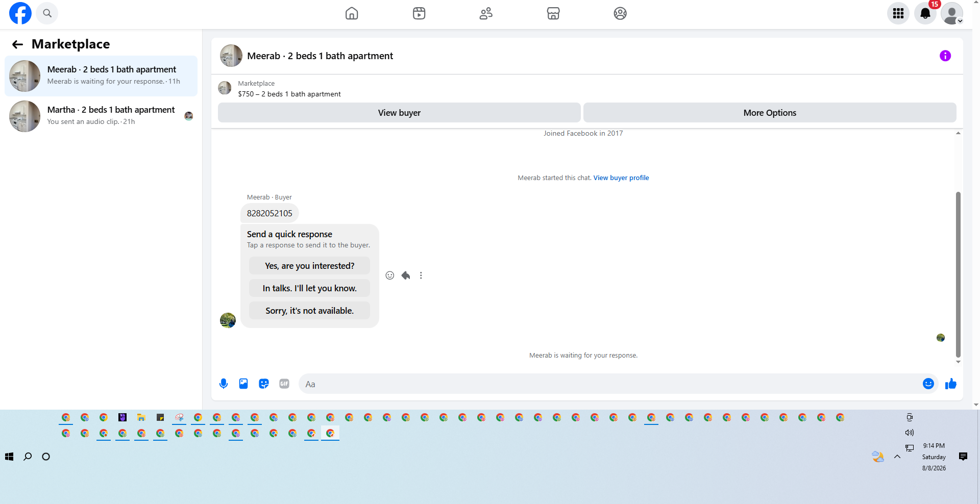980x504 pixels.
Task: Click the View buyer button
Action: click(399, 113)
